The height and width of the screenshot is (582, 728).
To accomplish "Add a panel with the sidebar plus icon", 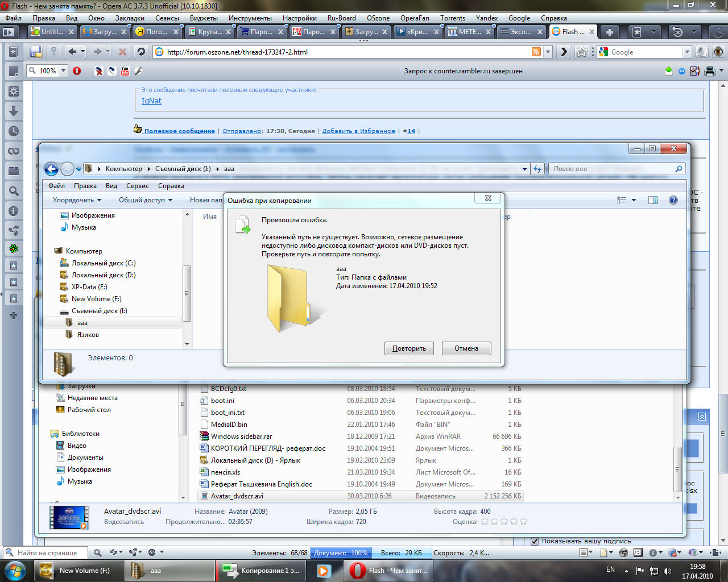I will coord(13,315).
